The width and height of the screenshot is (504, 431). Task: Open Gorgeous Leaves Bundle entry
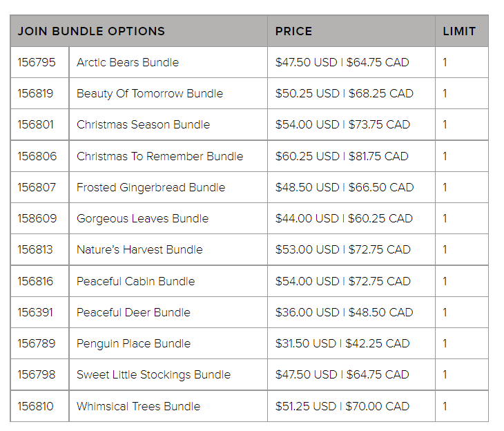pos(142,218)
